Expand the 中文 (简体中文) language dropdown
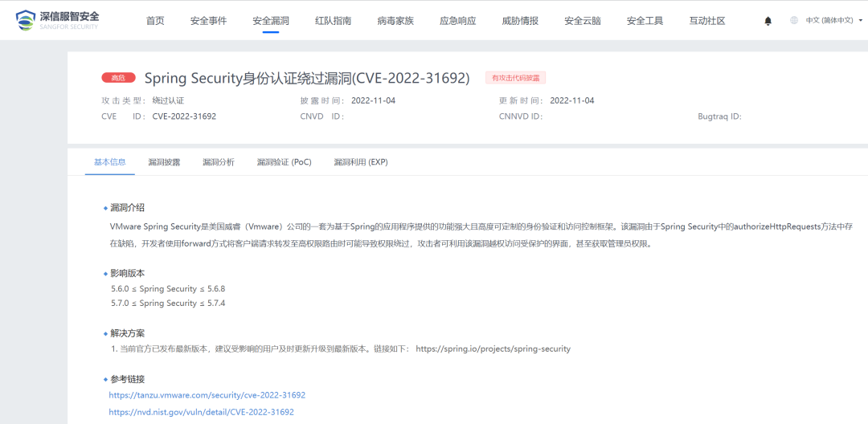The width and height of the screenshot is (868, 424). click(x=833, y=20)
